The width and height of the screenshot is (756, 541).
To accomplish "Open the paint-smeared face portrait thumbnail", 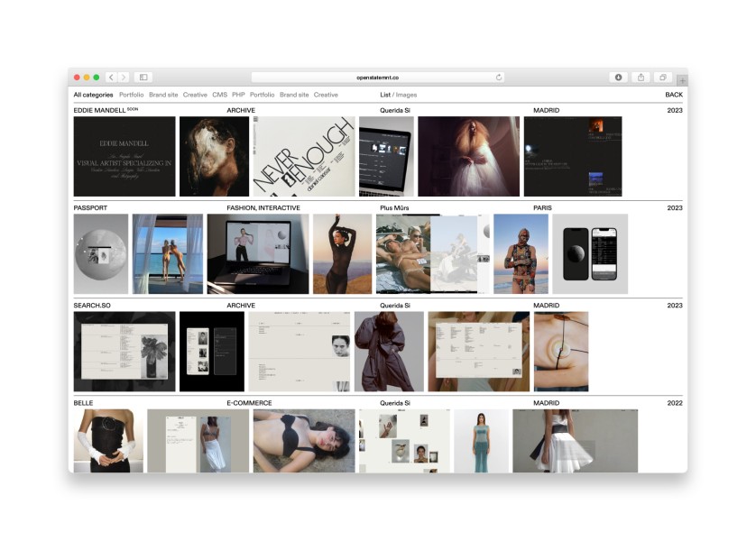I will point(214,157).
